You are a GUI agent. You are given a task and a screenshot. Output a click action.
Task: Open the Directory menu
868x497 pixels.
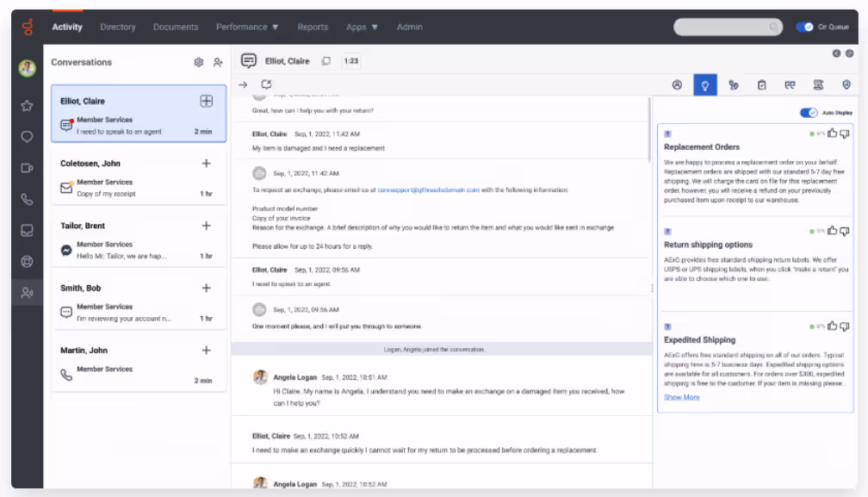pos(118,27)
